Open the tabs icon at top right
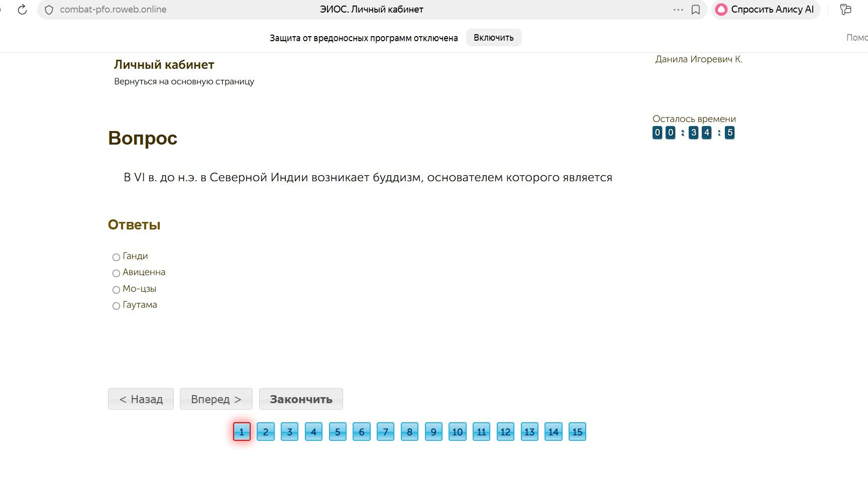This screenshot has height=488, width=868. tap(846, 10)
